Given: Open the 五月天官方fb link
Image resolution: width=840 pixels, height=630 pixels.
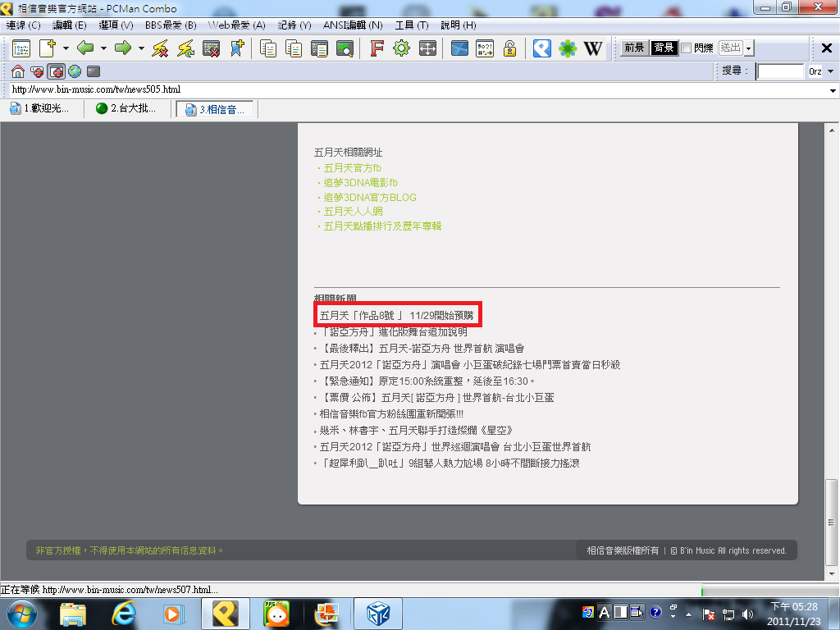Looking at the screenshot, I should click(x=353, y=168).
